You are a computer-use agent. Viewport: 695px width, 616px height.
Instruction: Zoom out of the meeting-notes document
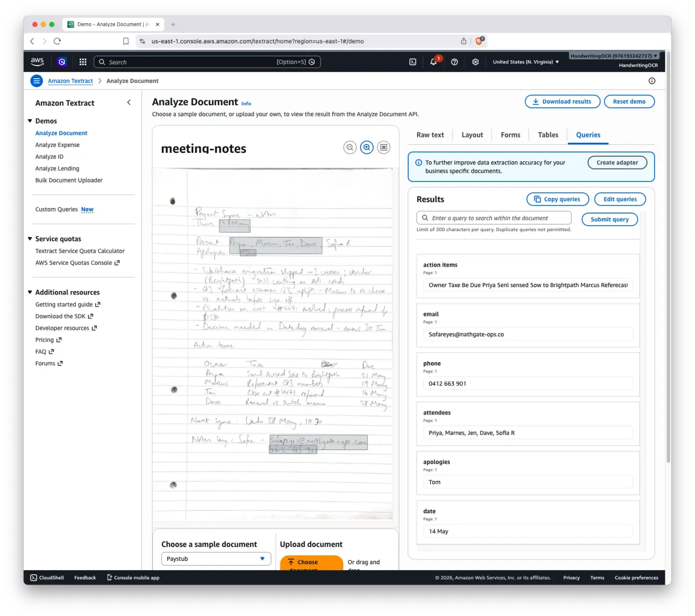(x=350, y=147)
